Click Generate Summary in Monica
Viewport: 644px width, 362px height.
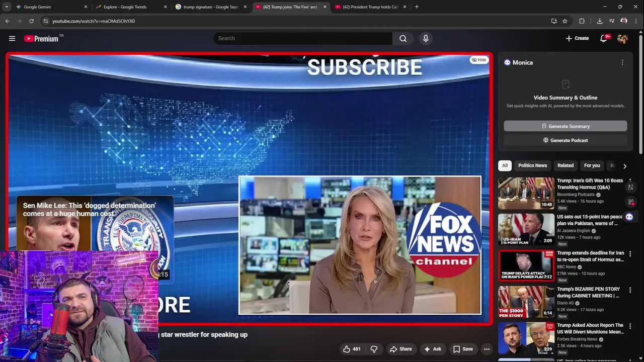(566, 126)
